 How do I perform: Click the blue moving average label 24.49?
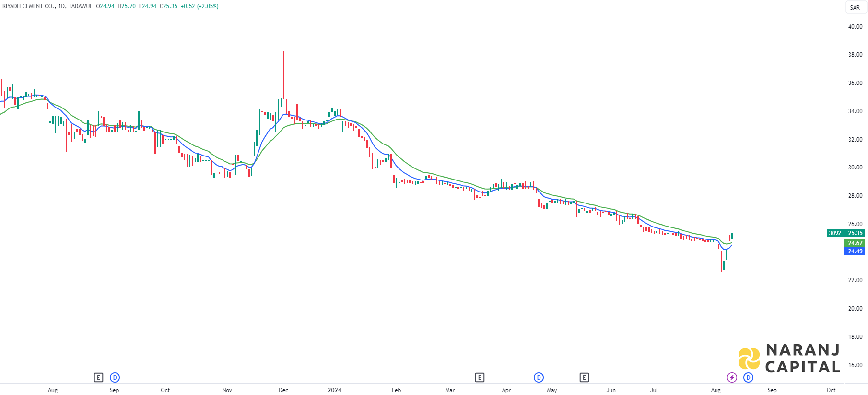[x=855, y=251]
